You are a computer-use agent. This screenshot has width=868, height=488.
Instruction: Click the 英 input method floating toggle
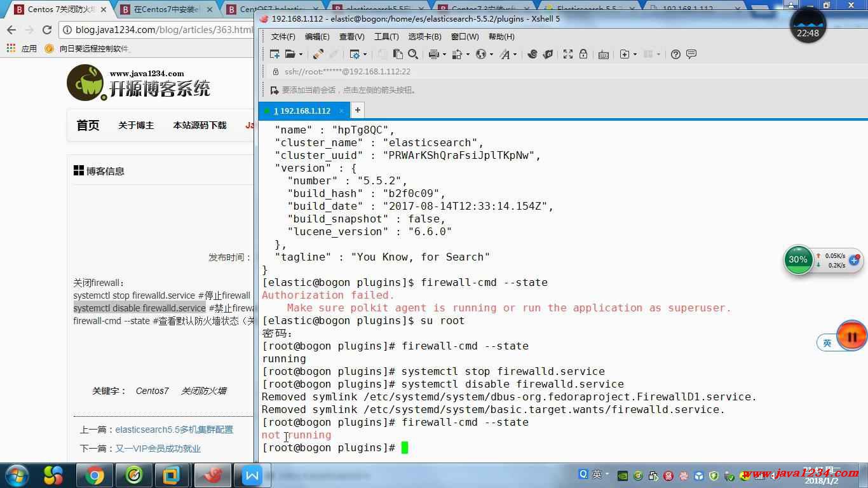pos(827,343)
